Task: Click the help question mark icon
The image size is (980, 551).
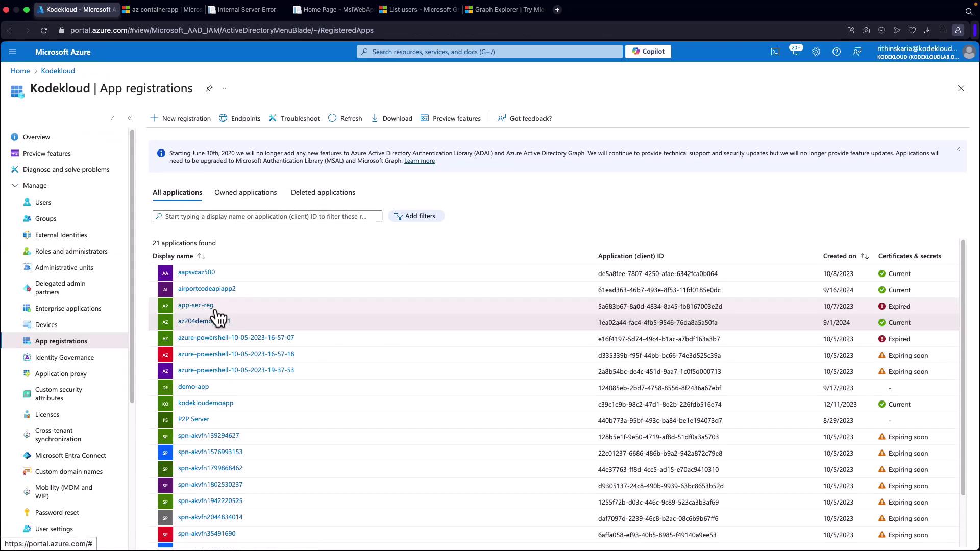Action: click(x=836, y=52)
